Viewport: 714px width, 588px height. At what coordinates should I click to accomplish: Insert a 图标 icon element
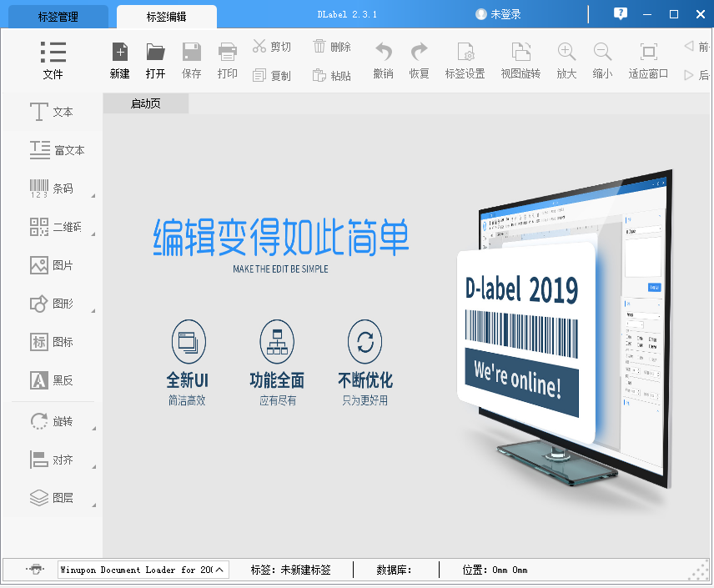tap(52, 342)
